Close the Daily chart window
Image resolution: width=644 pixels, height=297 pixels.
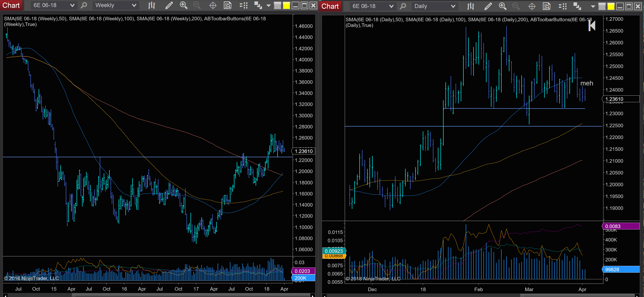638,6
